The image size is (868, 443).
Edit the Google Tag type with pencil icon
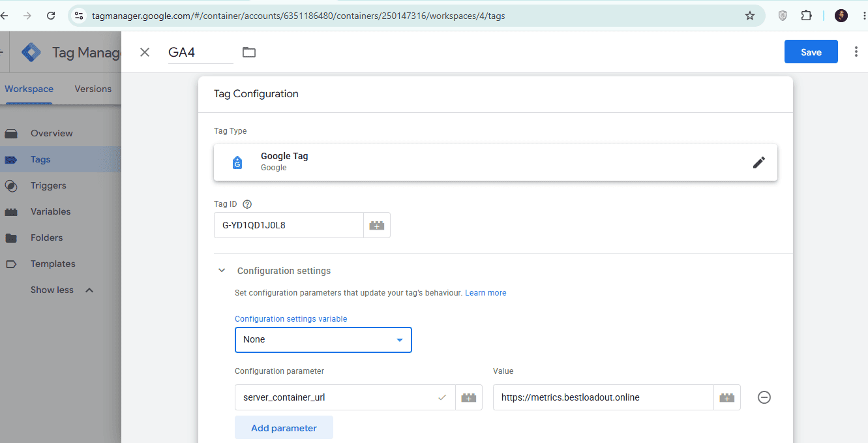point(758,162)
